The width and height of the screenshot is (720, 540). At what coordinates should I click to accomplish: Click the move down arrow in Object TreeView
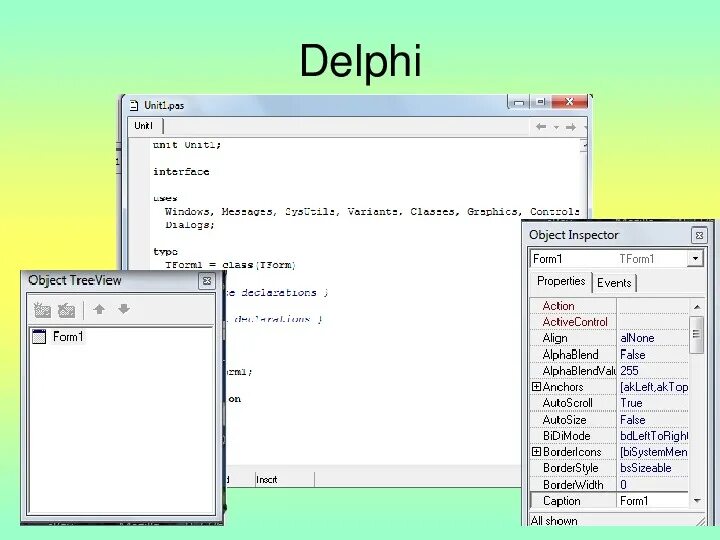(124, 309)
